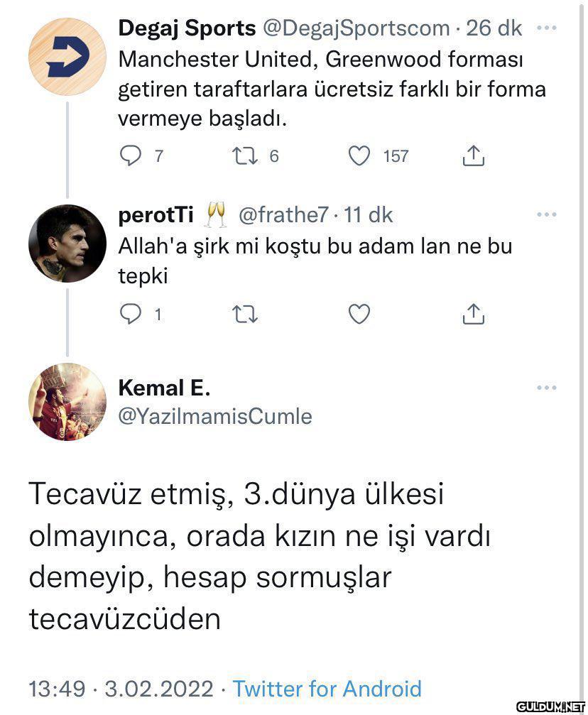Open more options for Degaj Sports tweet
This screenshot has width=588, height=715.
coord(546,28)
